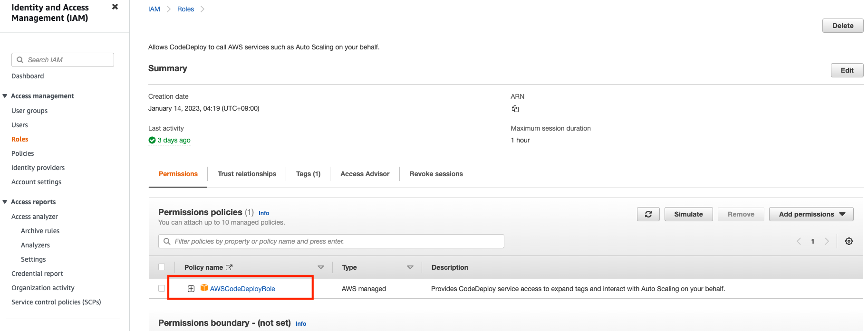This screenshot has width=868, height=331.
Task: Collapse the Access reports section
Action: 5,202
